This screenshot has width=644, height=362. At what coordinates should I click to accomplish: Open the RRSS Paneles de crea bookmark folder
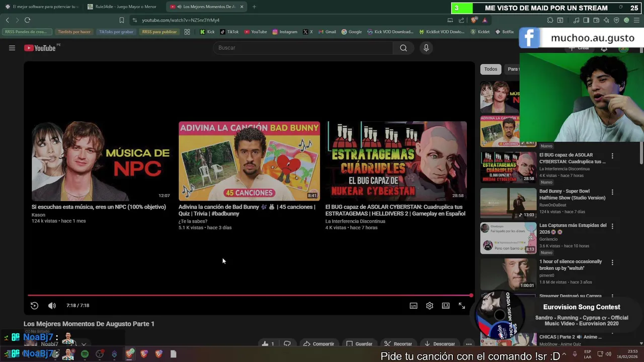pyautogui.click(x=26, y=32)
